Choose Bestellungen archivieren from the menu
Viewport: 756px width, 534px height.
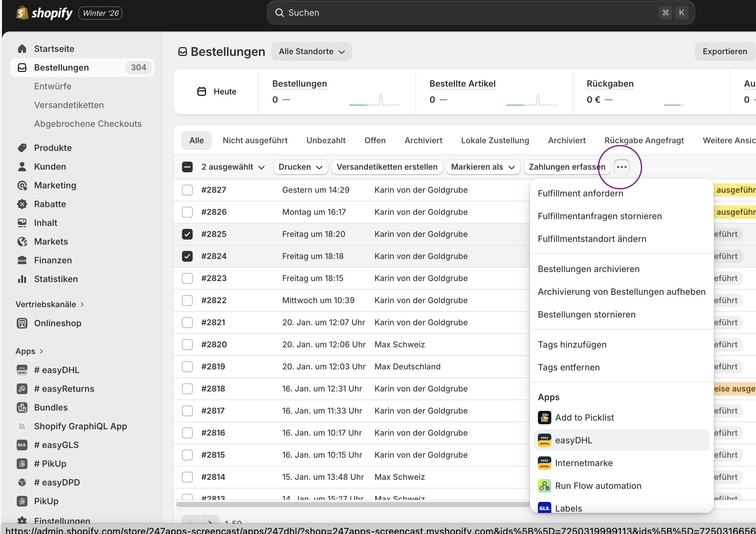point(588,269)
